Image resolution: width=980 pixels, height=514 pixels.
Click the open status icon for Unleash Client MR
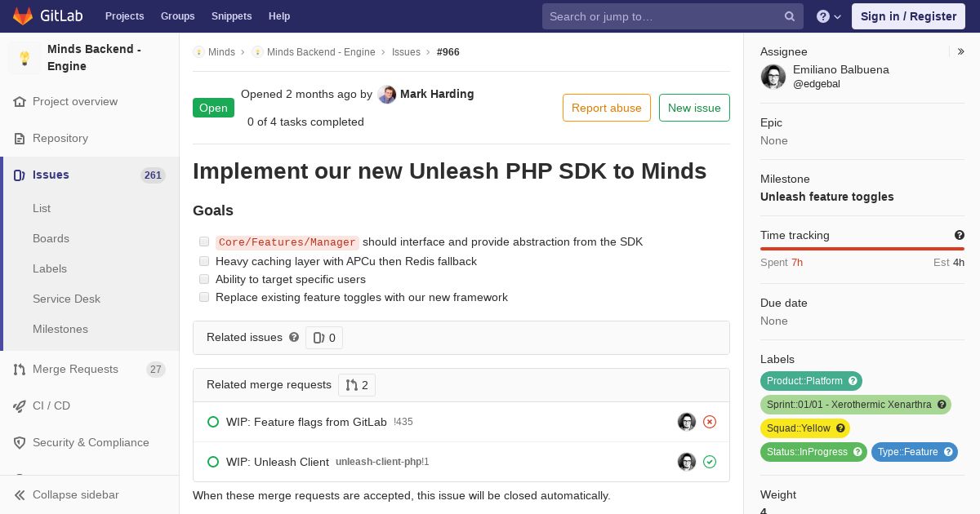pyautogui.click(x=213, y=462)
